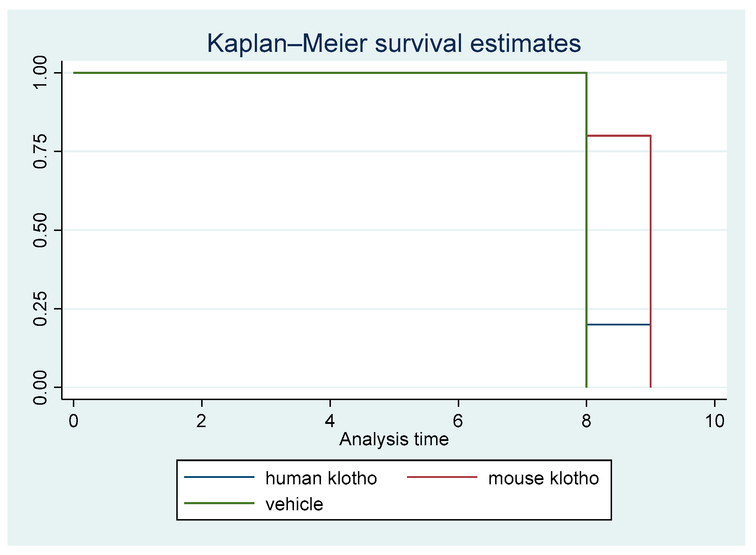Click the blue human klotho legend line
The height and width of the screenshot is (555, 756).
click(x=219, y=477)
